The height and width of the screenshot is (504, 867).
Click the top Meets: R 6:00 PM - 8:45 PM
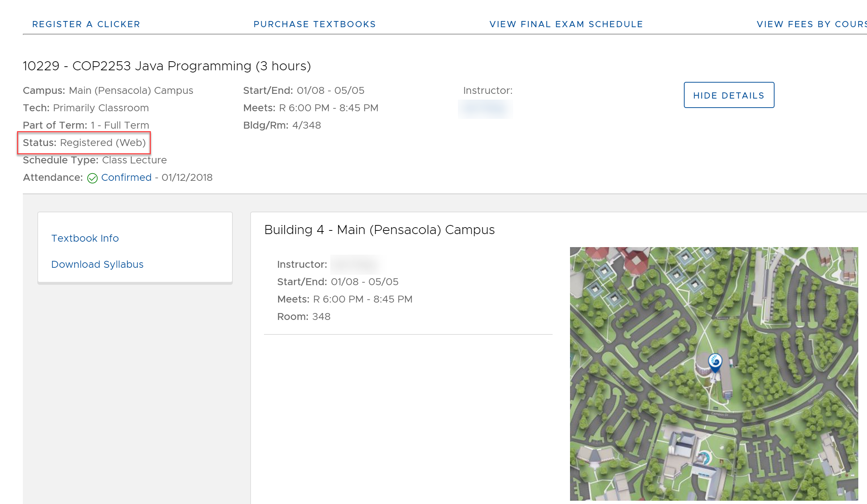point(311,108)
